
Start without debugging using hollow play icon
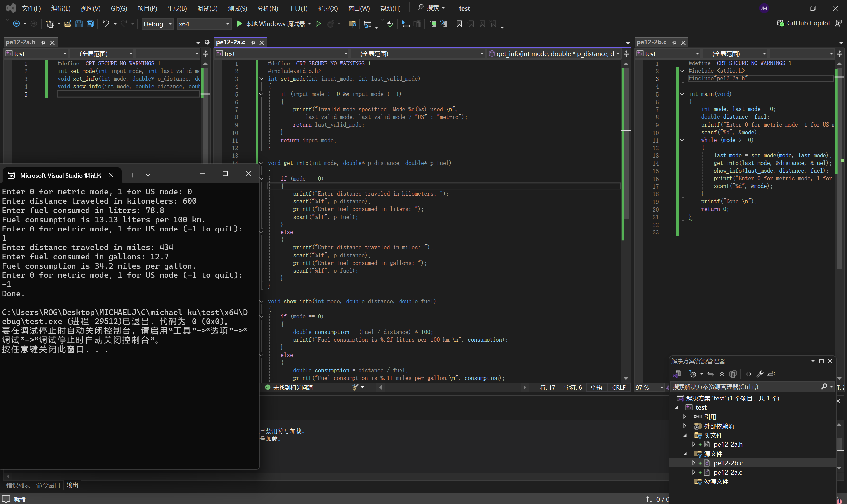pyautogui.click(x=318, y=24)
